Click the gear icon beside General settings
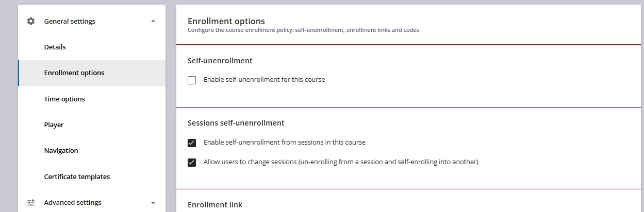The width and height of the screenshot is (644, 212). point(31,21)
